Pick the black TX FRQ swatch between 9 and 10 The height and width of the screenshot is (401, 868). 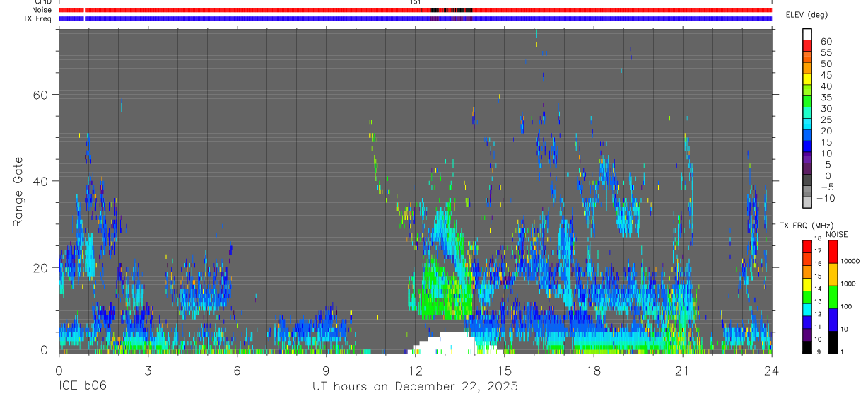[807, 347]
